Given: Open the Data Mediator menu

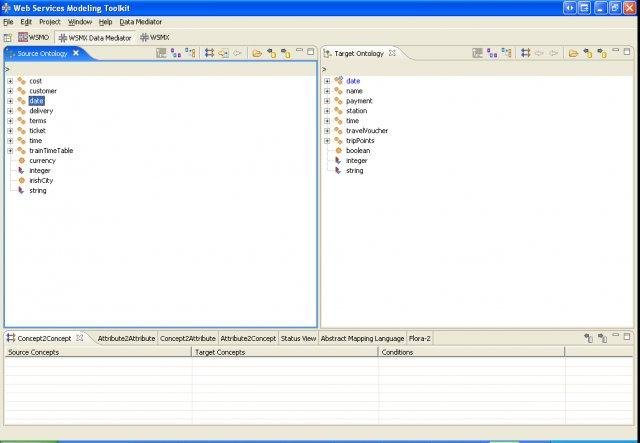Looking at the screenshot, I should [141, 22].
